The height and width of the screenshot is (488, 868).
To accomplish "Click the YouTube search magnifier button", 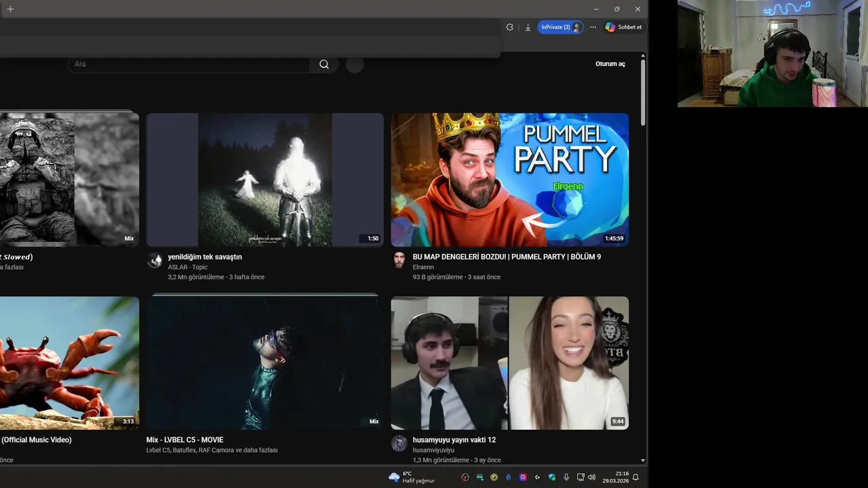I will pyautogui.click(x=324, y=64).
